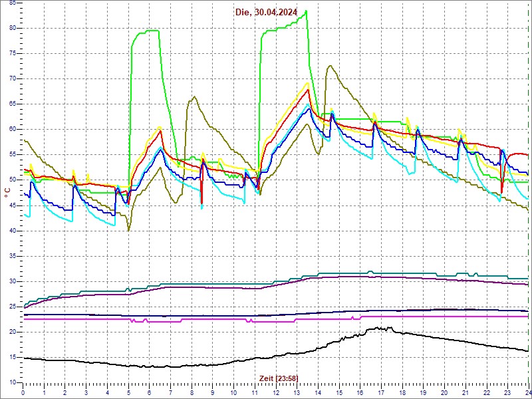
Task: Click hour 21 on the time axis
Action: [465, 392]
